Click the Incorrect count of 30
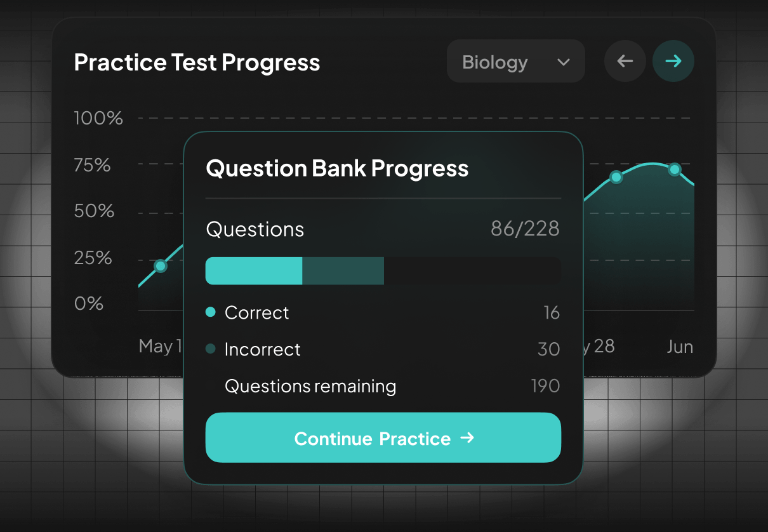This screenshot has height=532, width=768. (548, 349)
